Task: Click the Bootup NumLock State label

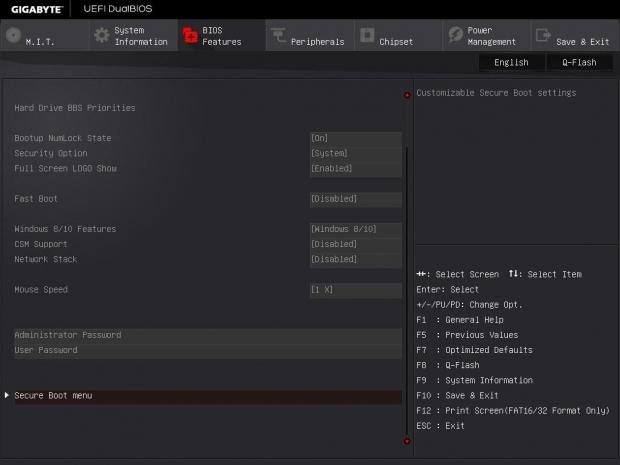Action: coord(63,138)
